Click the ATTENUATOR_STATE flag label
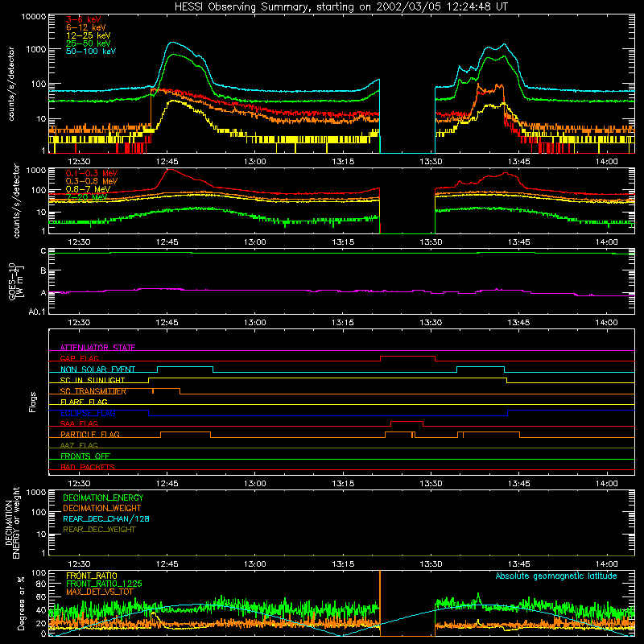This screenshot has height=644, width=644. click(x=97, y=348)
